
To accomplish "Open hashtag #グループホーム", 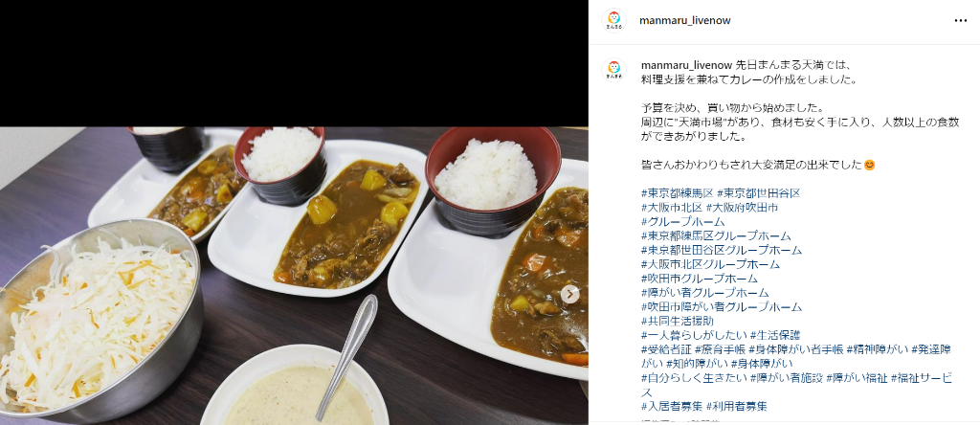I will tap(683, 222).
